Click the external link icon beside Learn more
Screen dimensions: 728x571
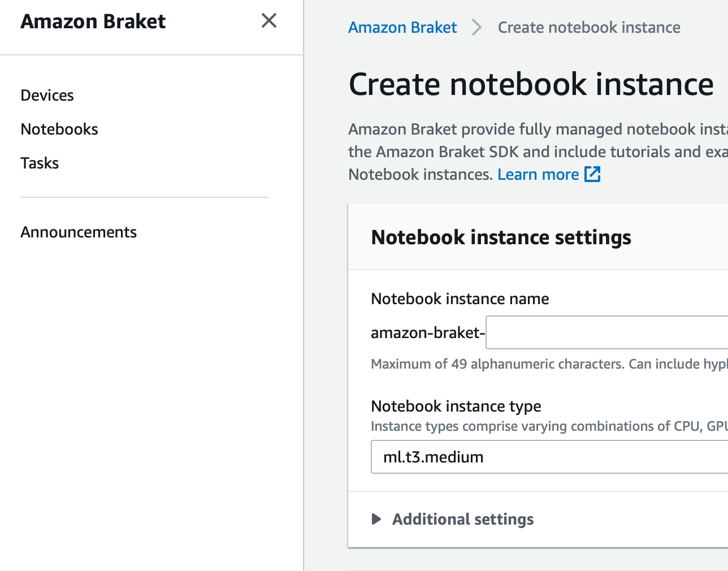592,174
